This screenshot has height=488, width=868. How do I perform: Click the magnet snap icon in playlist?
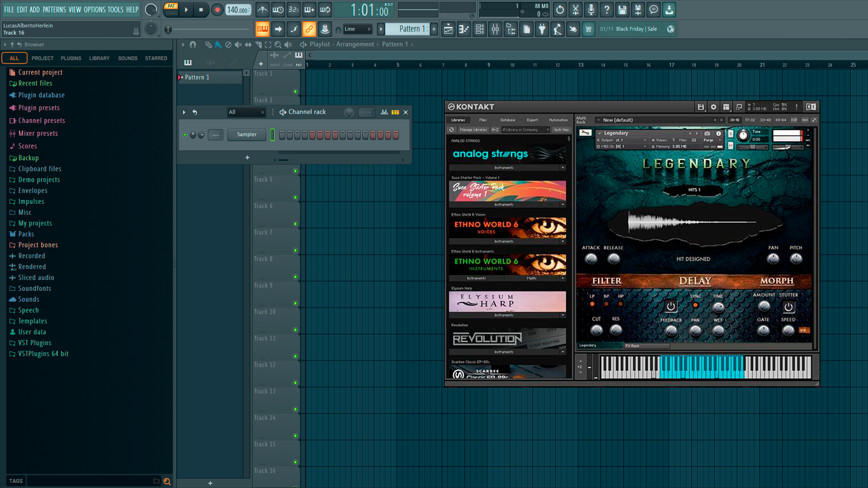193,44
